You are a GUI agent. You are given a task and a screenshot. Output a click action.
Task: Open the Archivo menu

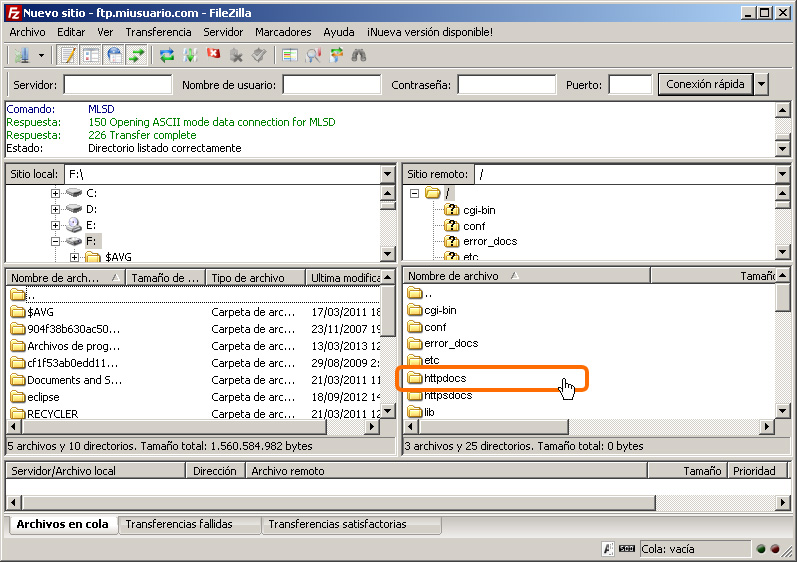click(x=27, y=32)
